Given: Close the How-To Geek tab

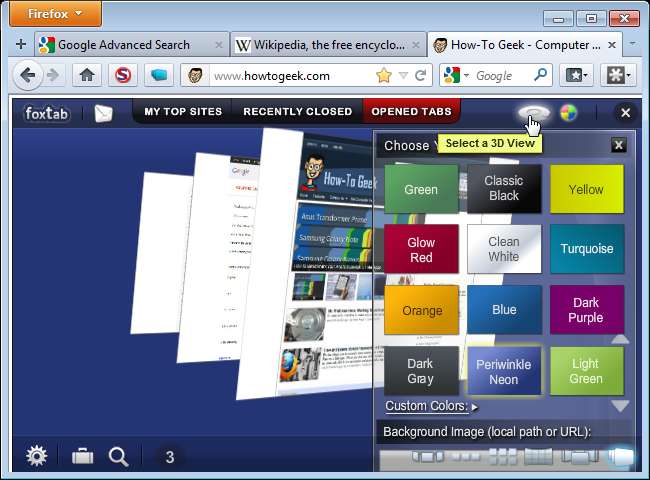Looking at the screenshot, I should tap(611, 45).
